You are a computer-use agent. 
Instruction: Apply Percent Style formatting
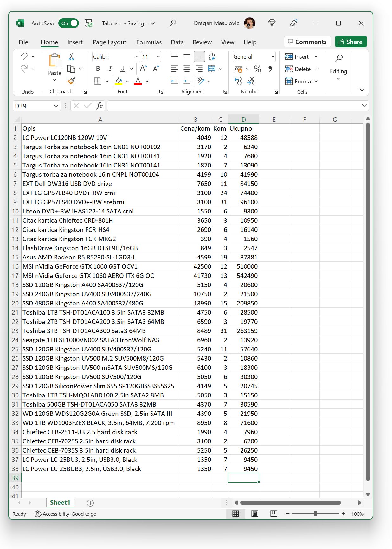tap(258, 69)
